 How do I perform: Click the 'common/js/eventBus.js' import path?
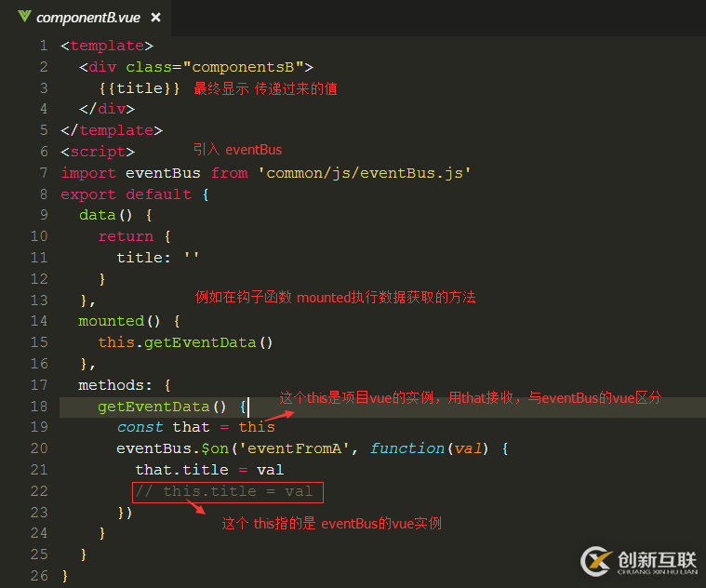(x=365, y=173)
